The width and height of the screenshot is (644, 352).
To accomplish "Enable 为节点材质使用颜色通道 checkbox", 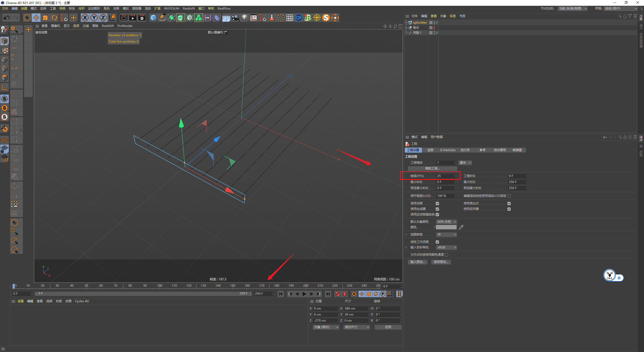I will 447,255.
